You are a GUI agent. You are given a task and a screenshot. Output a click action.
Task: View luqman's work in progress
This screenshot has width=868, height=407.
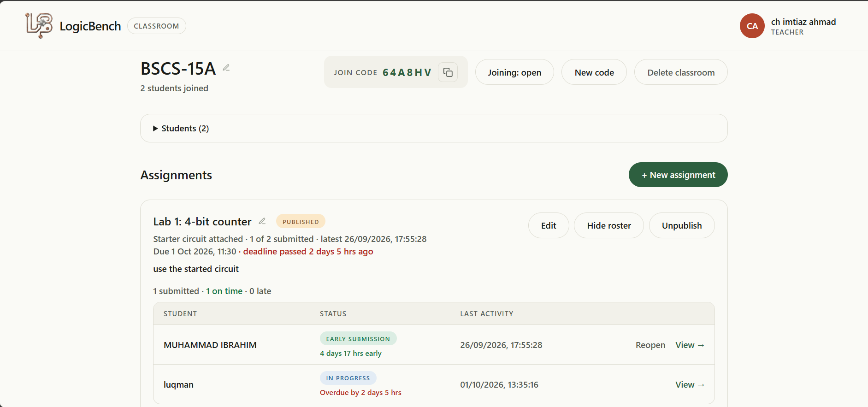tap(690, 385)
